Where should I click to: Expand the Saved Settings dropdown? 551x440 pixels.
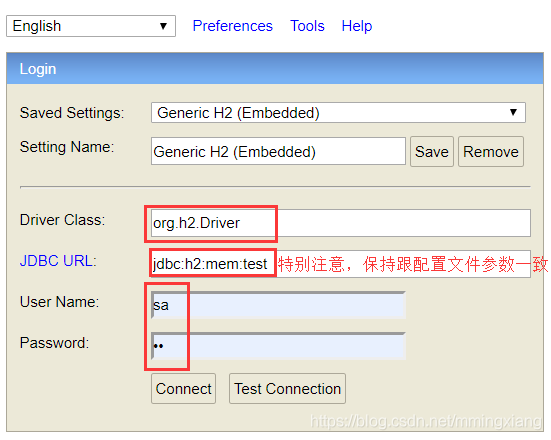point(338,112)
